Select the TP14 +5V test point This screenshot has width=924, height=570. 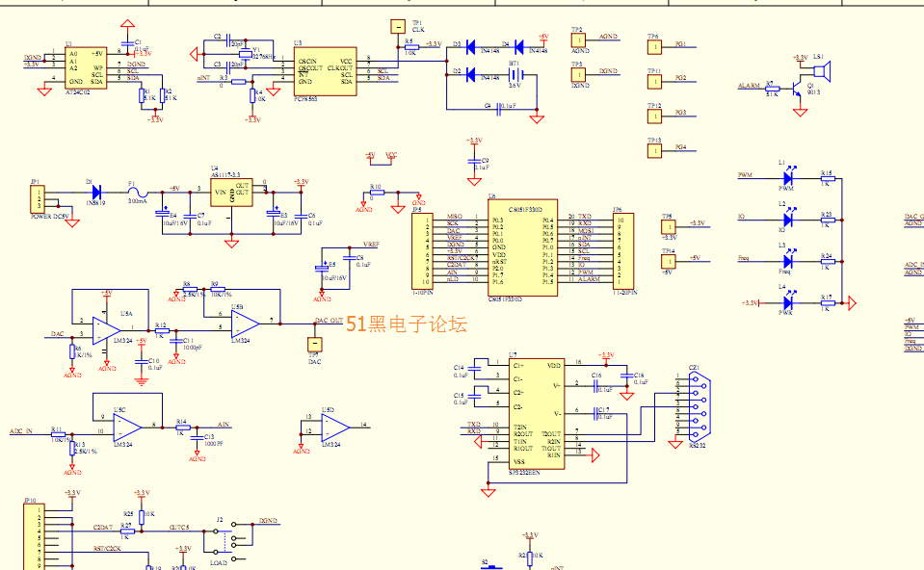[669, 262]
